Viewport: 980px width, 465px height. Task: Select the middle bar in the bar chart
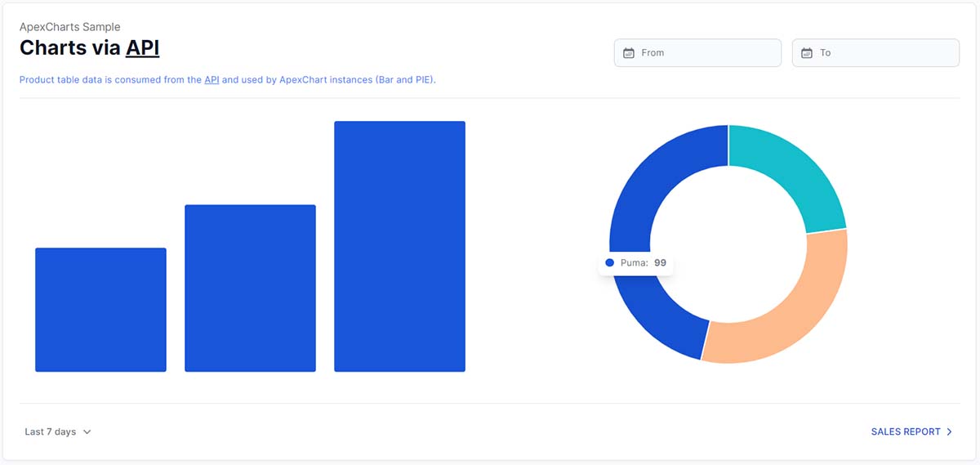pos(250,288)
